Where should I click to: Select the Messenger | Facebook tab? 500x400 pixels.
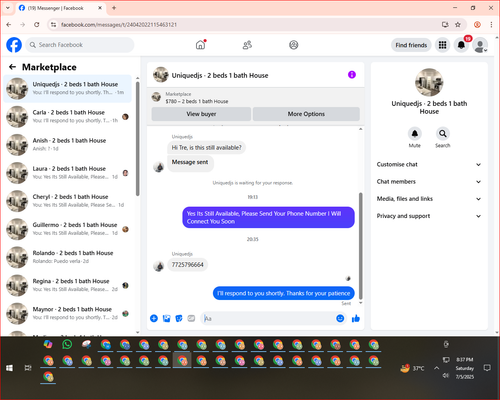60,8
